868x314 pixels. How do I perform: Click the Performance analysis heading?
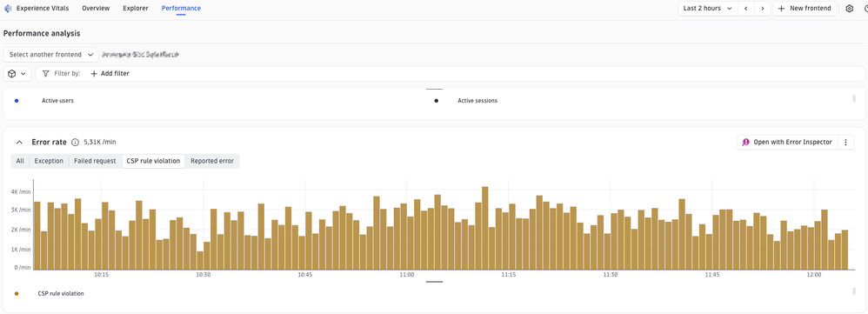coord(42,33)
